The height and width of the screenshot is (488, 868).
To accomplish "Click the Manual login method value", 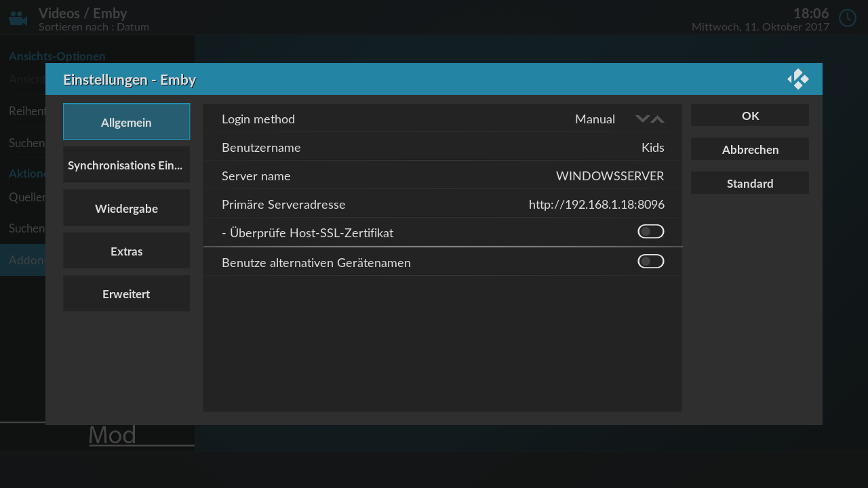I will 595,119.
